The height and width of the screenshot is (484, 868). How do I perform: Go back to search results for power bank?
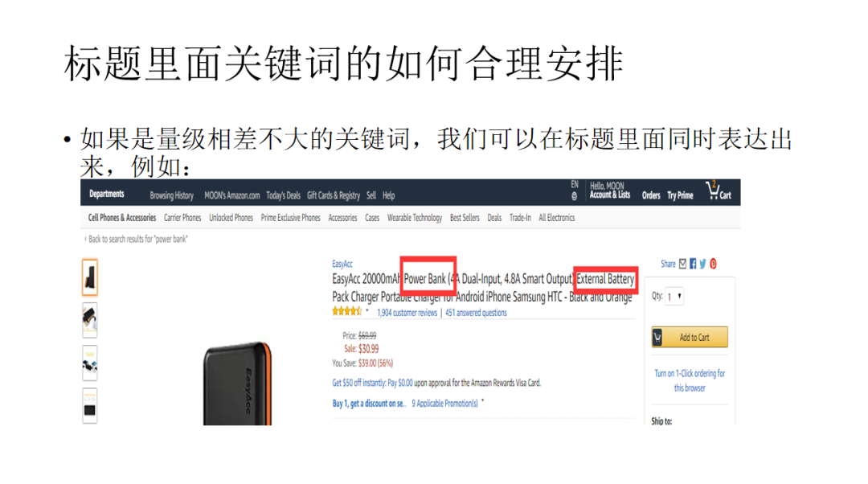click(x=136, y=240)
